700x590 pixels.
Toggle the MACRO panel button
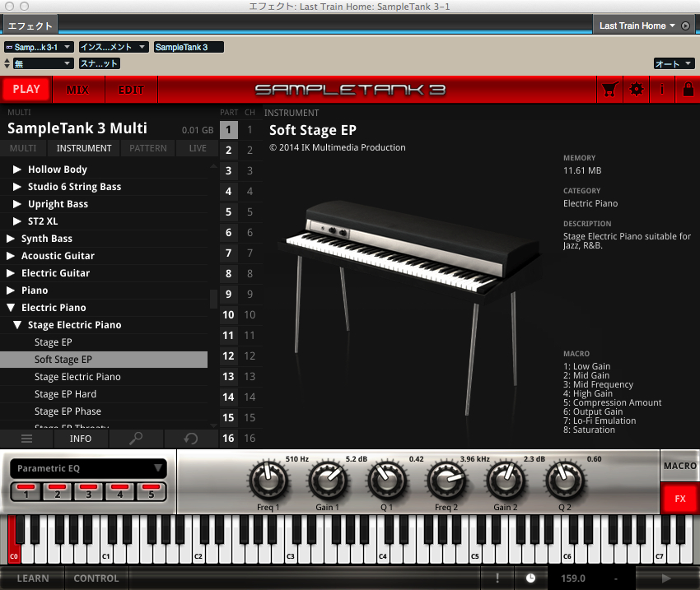tap(680, 466)
